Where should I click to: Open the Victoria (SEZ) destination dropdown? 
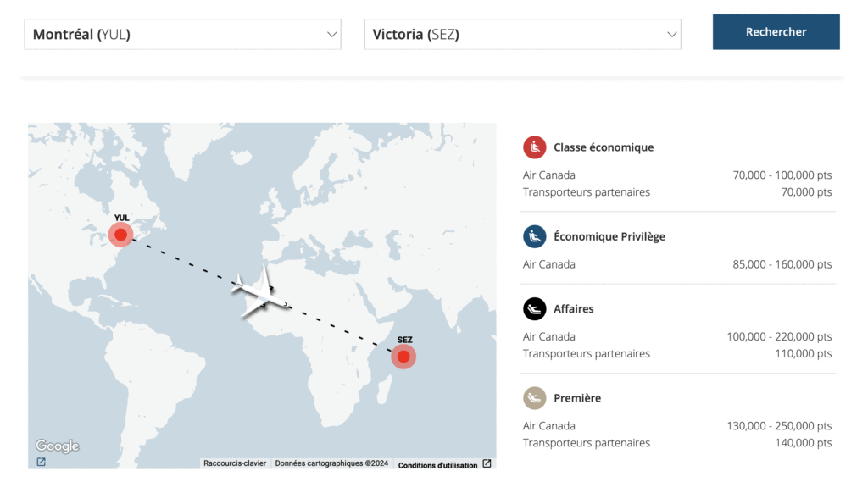[x=509, y=35]
